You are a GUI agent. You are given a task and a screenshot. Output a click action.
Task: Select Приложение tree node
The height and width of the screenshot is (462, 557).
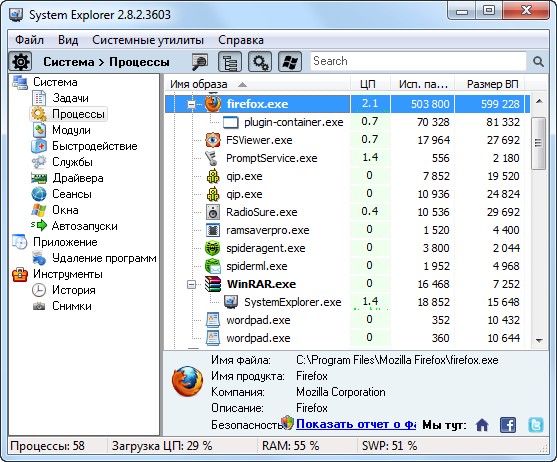coord(65,242)
